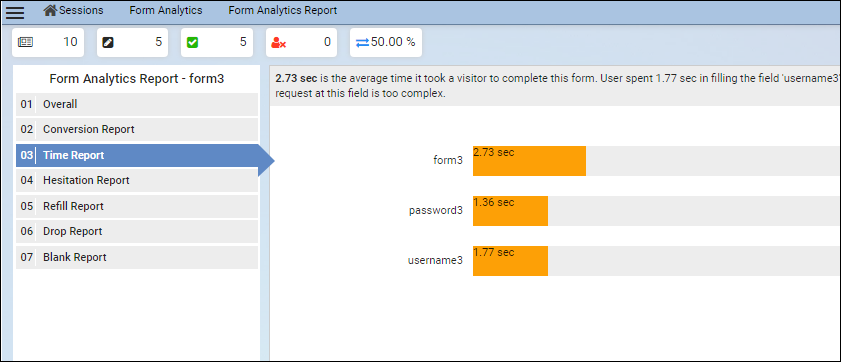This screenshot has width=841, height=362.
Task: Click the form interactions pencil icon
Action: pyautogui.click(x=108, y=42)
